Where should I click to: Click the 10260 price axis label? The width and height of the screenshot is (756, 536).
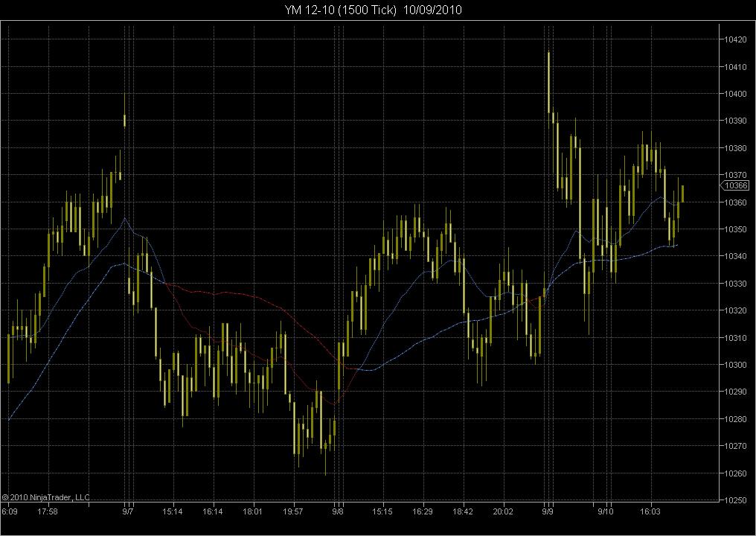[x=736, y=473]
